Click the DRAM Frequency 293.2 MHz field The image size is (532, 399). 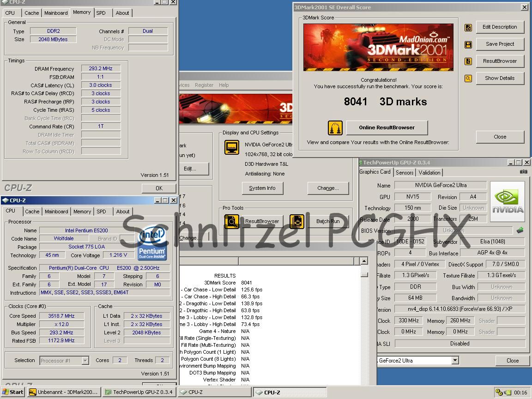(101, 68)
